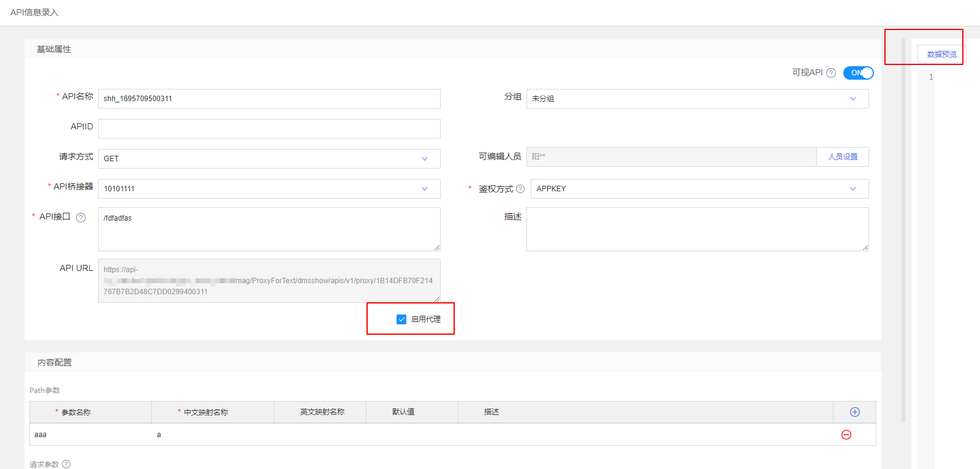Click the help icon next to 鉴权方式
This screenshot has height=469, width=980.
pyautogui.click(x=520, y=189)
